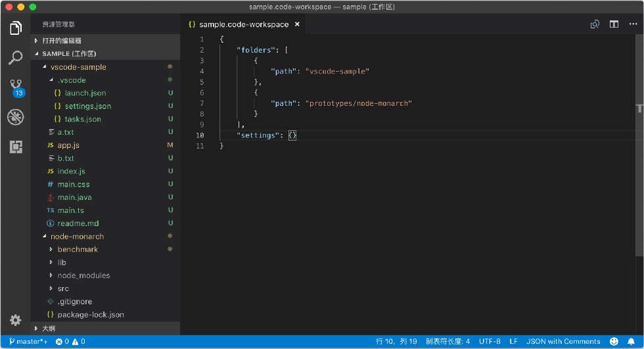Image resolution: width=644 pixels, height=349 pixels.
Task: Open Source Control view with 13 badge
Action: [16, 88]
